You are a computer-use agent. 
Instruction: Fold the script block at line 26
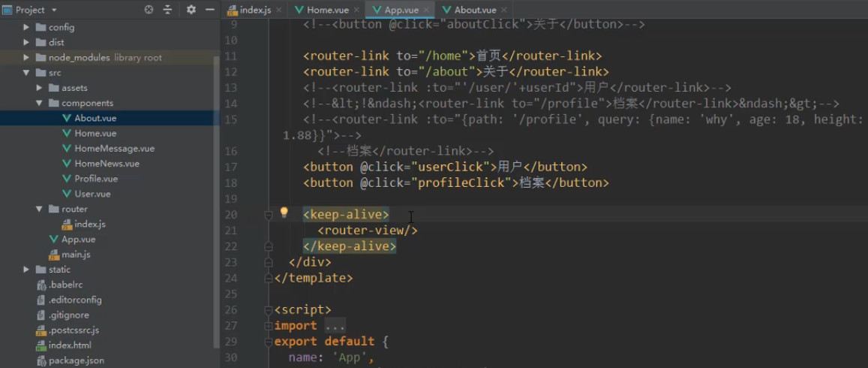tap(269, 310)
